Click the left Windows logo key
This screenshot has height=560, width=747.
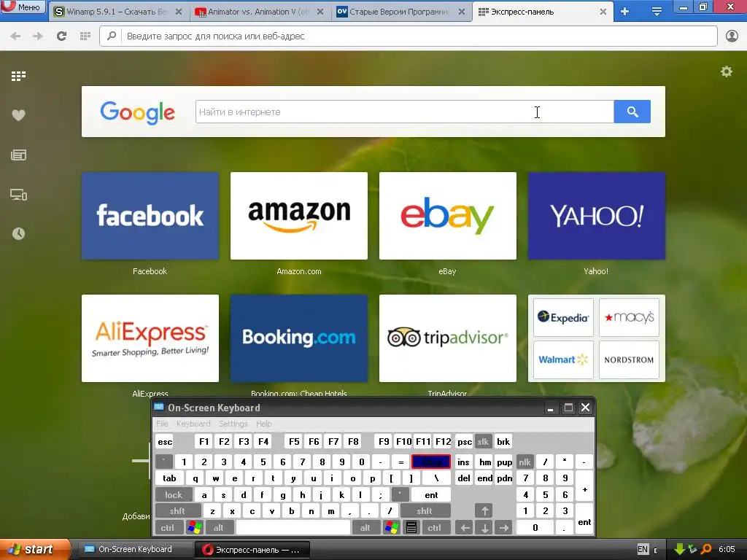195,528
